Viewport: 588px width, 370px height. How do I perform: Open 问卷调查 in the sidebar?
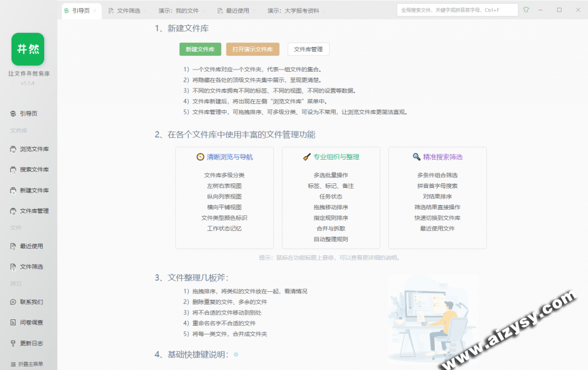[x=31, y=323]
